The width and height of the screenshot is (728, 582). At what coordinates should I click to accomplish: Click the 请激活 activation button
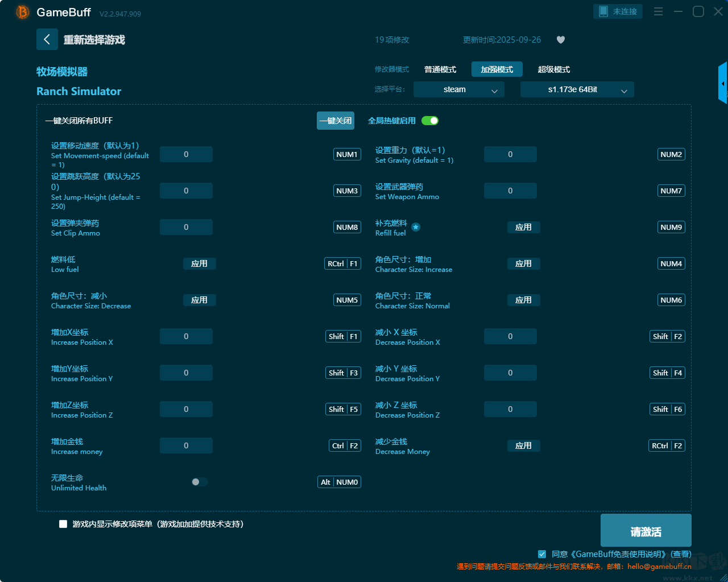[646, 531]
